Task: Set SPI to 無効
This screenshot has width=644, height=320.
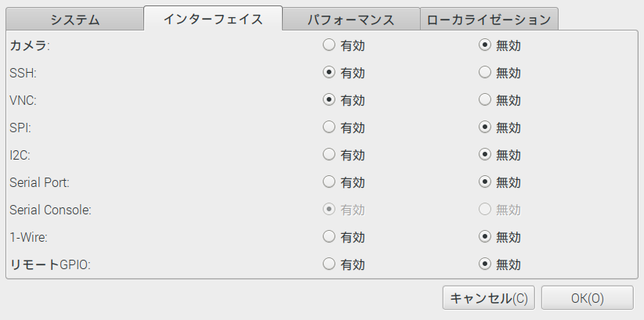Action: click(485, 127)
